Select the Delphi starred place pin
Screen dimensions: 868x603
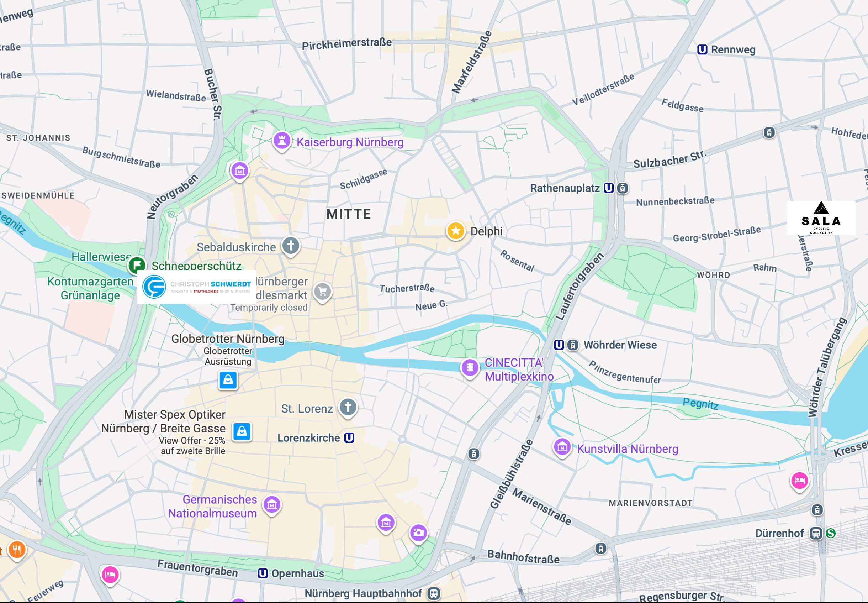(x=456, y=230)
